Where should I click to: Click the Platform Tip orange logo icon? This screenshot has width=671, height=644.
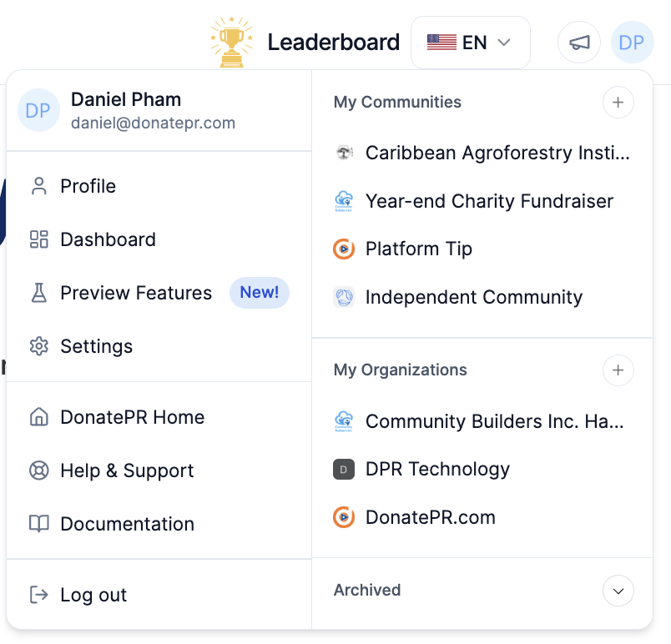point(344,249)
